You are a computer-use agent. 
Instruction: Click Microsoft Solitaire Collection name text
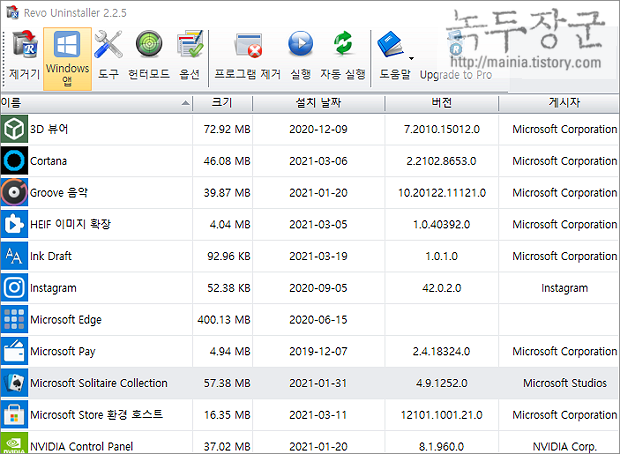tap(99, 383)
